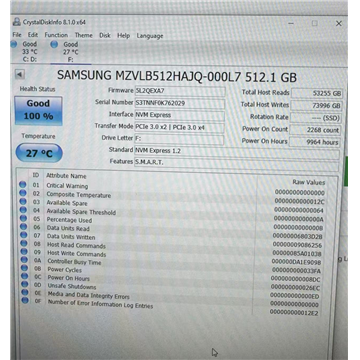Viewport: 360px width, 360px height.
Task: Click the status circle for Error Information Log Entries
Action: [25, 300]
